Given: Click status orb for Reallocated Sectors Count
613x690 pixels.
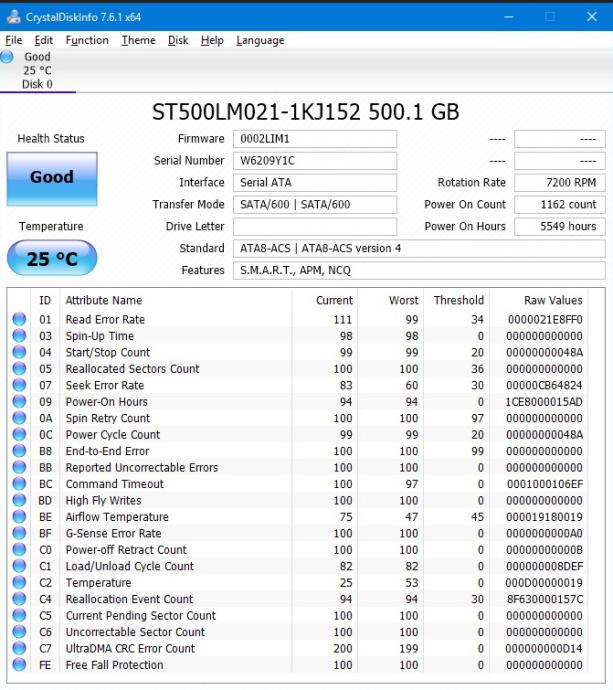Looking at the screenshot, I should pyautogui.click(x=19, y=369).
